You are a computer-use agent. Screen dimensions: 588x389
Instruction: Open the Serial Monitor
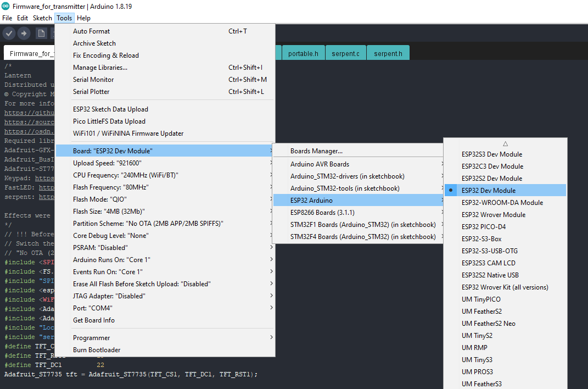(165, 80)
